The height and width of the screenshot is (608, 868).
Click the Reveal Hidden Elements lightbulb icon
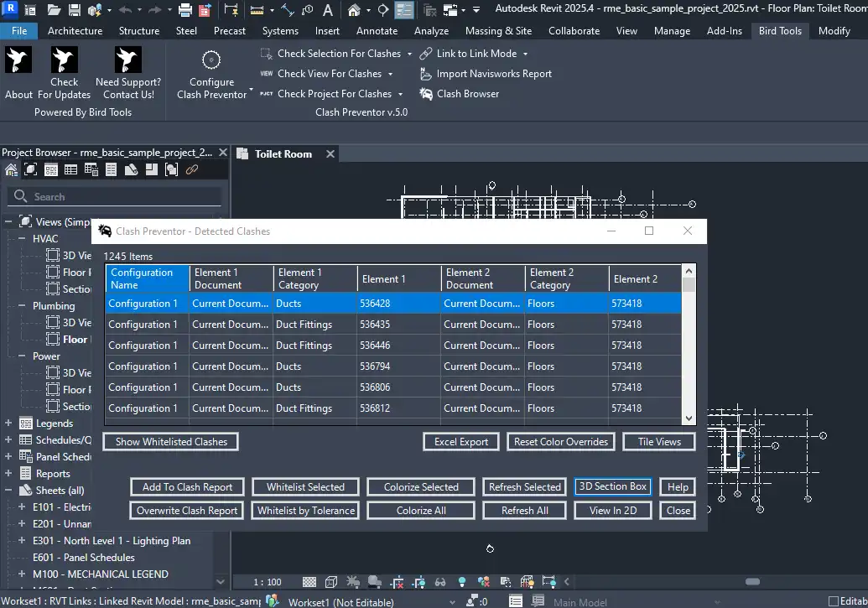point(460,582)
